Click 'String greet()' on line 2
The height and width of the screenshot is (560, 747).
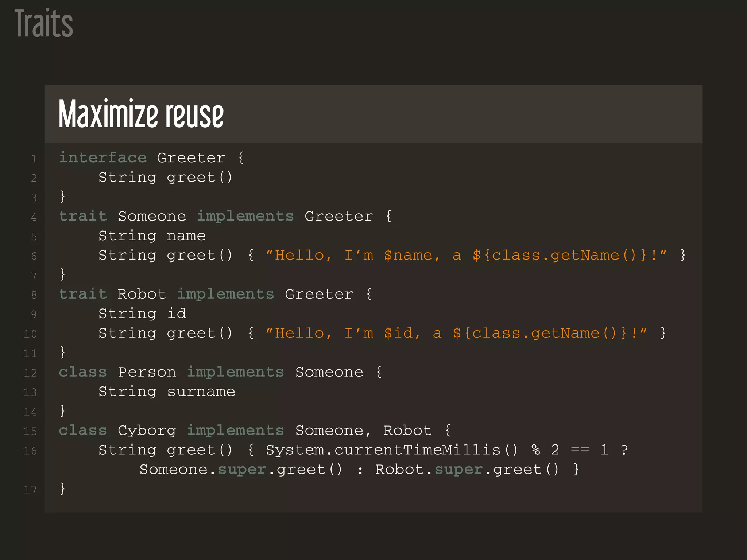click(166, 178)
